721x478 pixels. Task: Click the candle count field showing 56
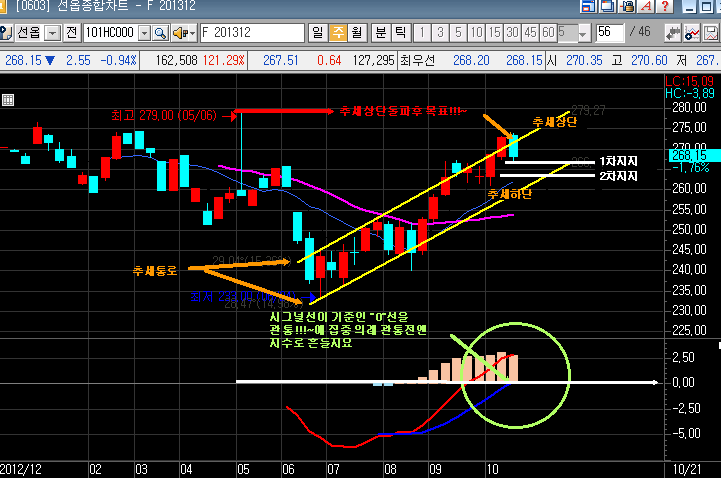pyautogui.click(x=608, y=33)
